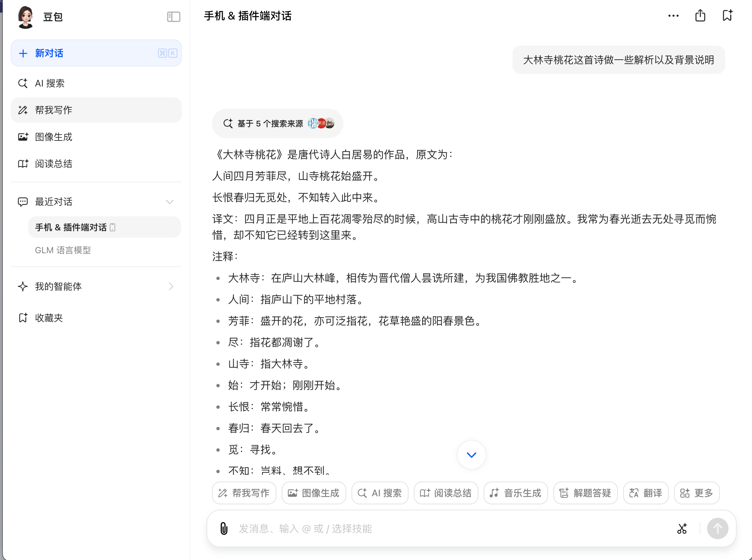Image resolution: width=752 pixels, height=560 pixels.
Task: Open the GLM 语言模型 conversation
Action: click(x=63, y=250)
